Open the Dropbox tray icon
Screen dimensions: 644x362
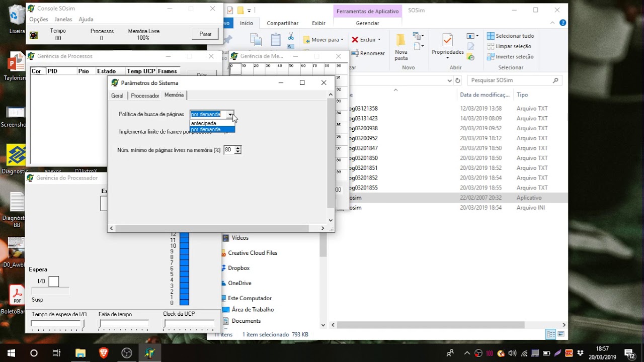tap(580, 353)
